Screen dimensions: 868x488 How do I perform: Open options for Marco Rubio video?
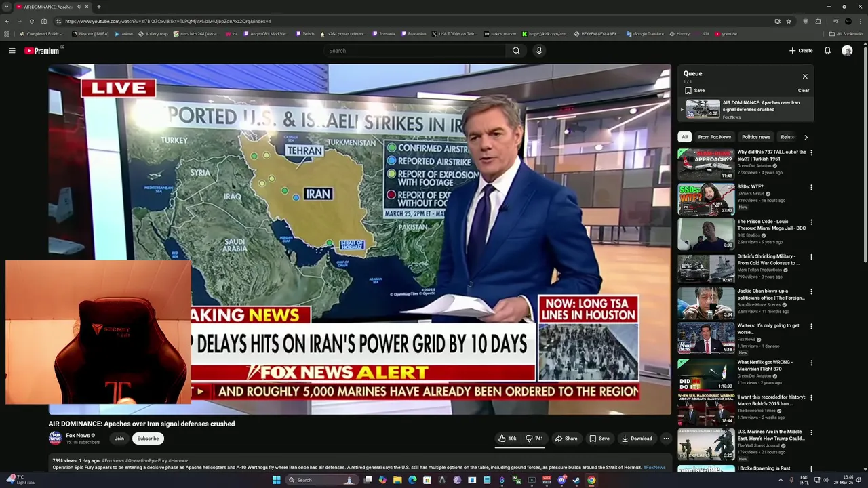811,397
